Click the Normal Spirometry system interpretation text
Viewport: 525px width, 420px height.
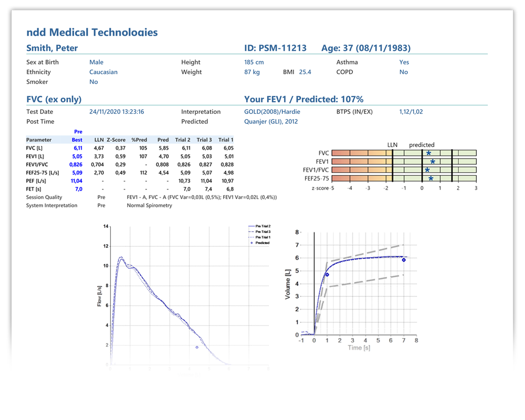click(x=149, y=206)
